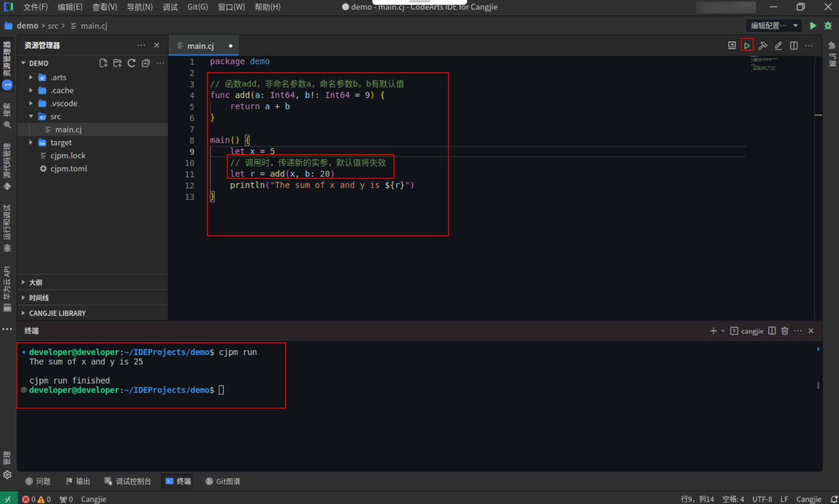Viewport: 839px width, 504px height.
Task: Open the 编辑(E) menu
Action: click(x=70, y=7)
